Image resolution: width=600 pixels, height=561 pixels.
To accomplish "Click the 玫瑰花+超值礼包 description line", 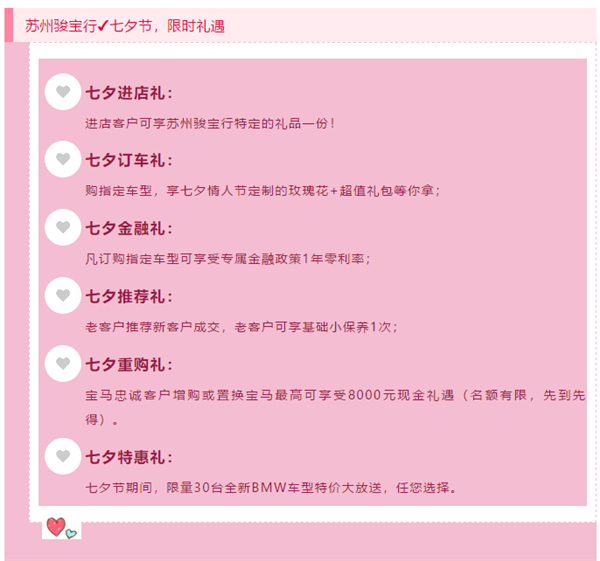I will click(x=263, y=191).
